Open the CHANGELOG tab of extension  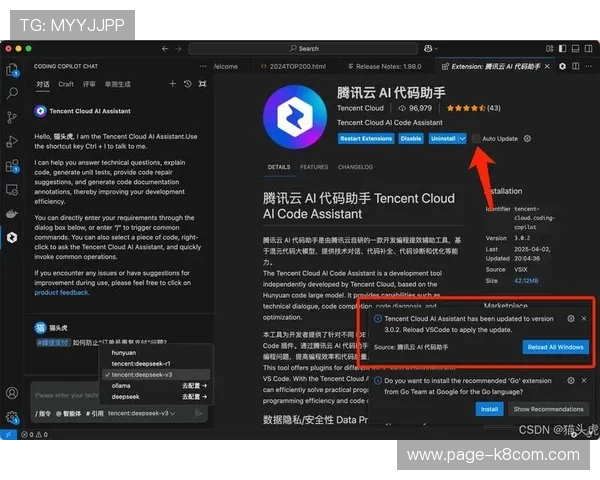click(355, 167)
